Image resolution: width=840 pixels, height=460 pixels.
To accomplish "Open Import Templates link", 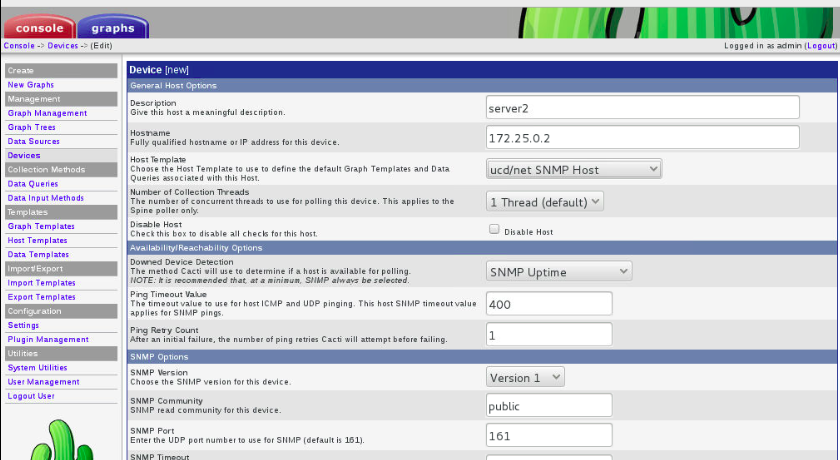I will tap(41, 283).
